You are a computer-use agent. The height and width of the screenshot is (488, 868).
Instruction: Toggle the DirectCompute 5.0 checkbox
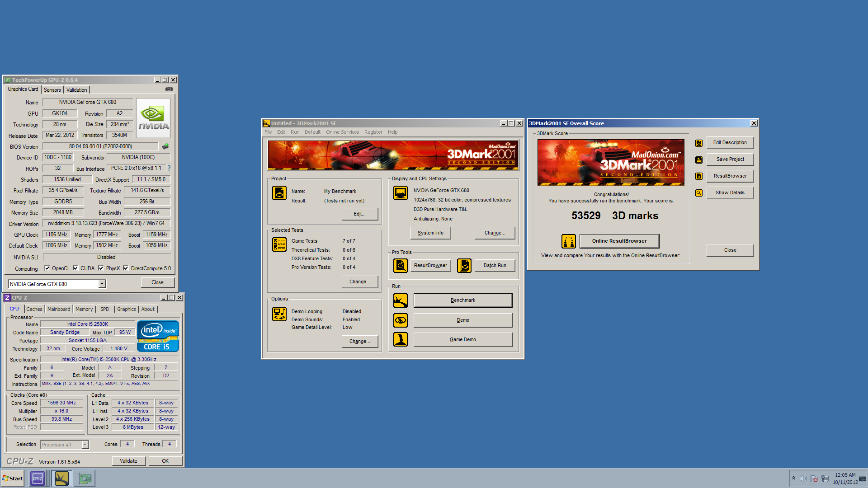pos(126,268)
